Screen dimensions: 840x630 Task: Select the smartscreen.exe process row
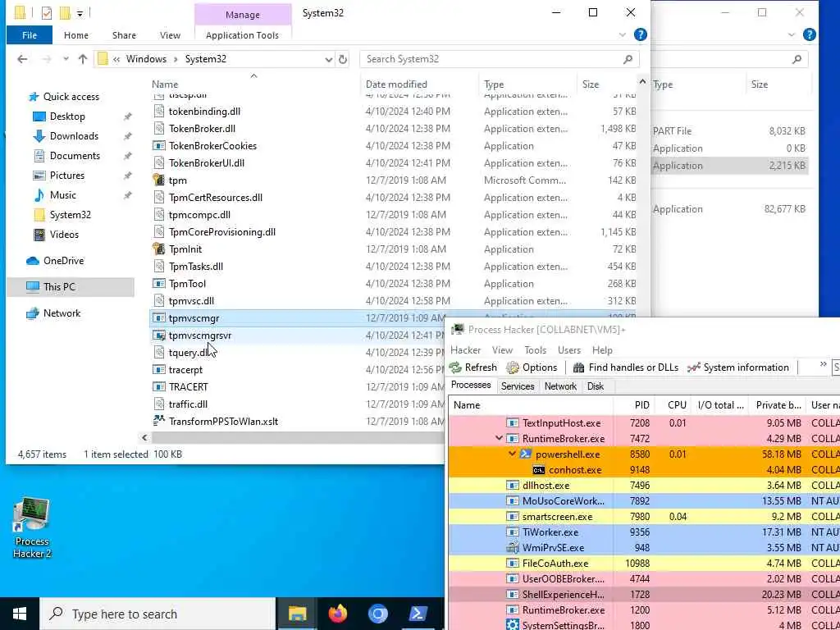[x=644, y=517]
